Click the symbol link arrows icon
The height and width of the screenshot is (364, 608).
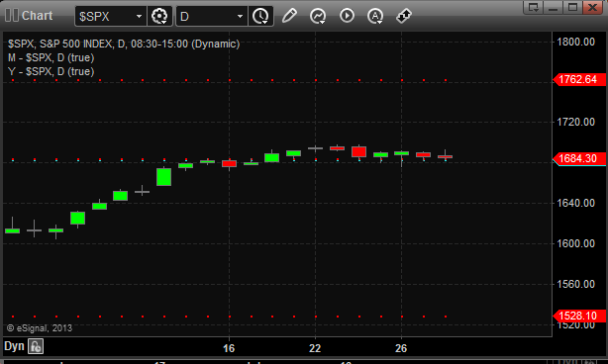[404, 16]
